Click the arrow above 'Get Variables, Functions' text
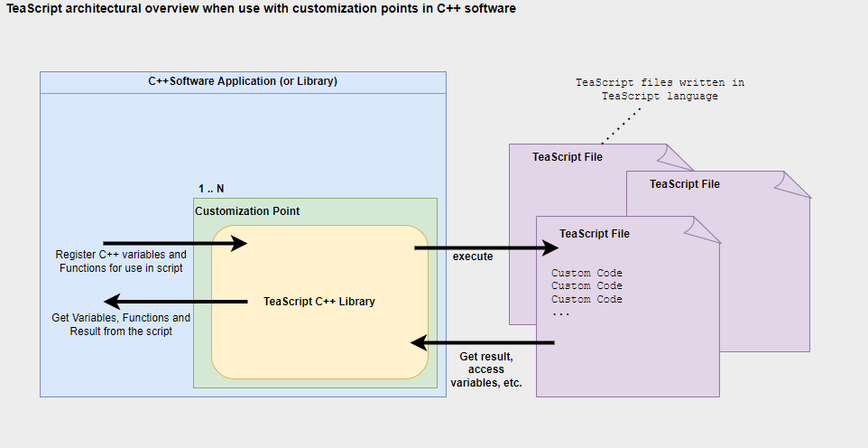The image size is (868, 448). (x=175, y=302)
